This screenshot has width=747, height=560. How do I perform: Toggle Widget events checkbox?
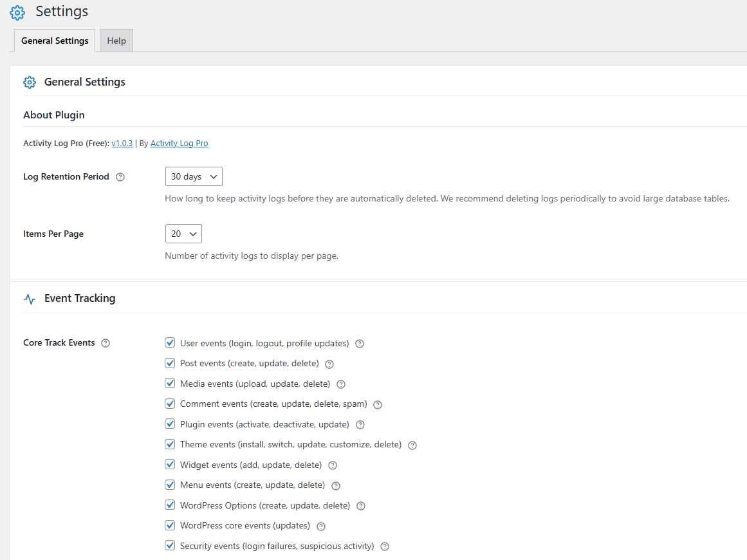click(170, 464)
